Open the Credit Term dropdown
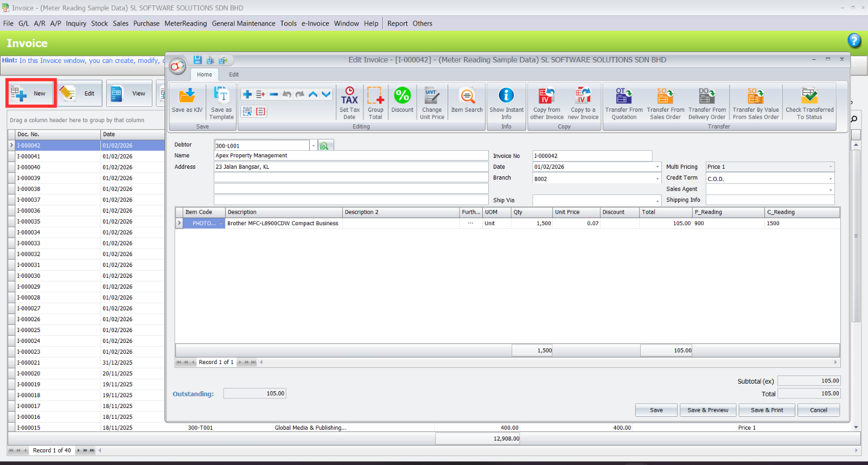Viewport: 868px width, 465px height. 830,179
